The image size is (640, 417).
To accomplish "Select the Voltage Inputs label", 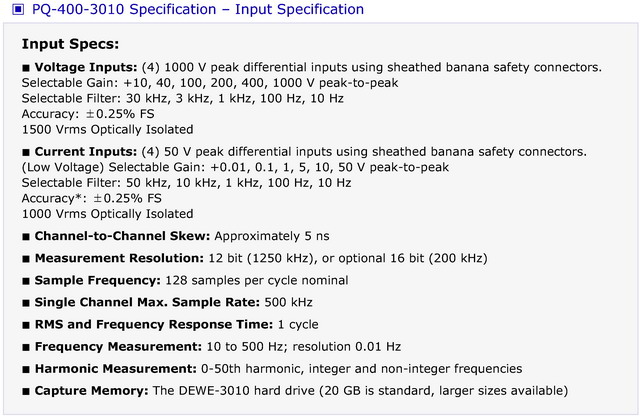I will 86,67.
